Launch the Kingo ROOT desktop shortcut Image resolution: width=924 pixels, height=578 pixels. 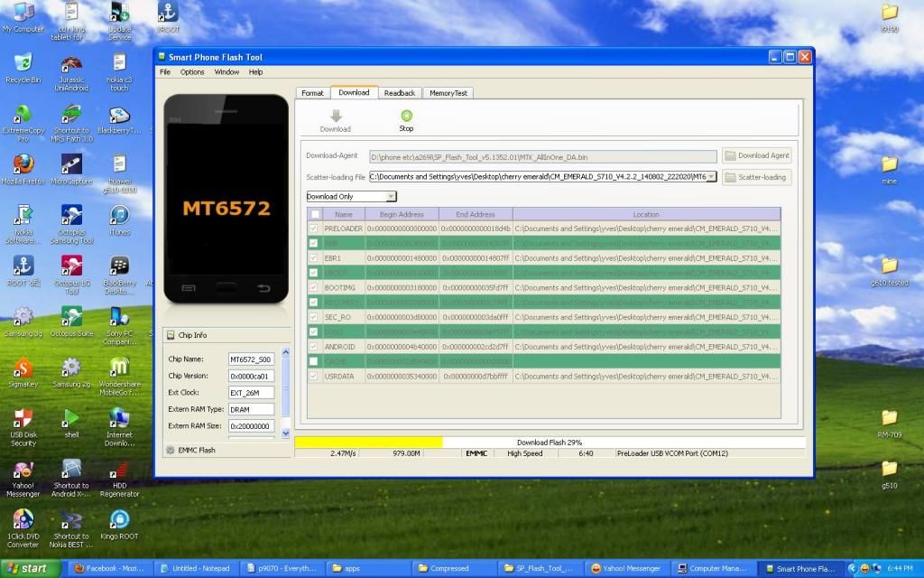[x=119, y=520]
